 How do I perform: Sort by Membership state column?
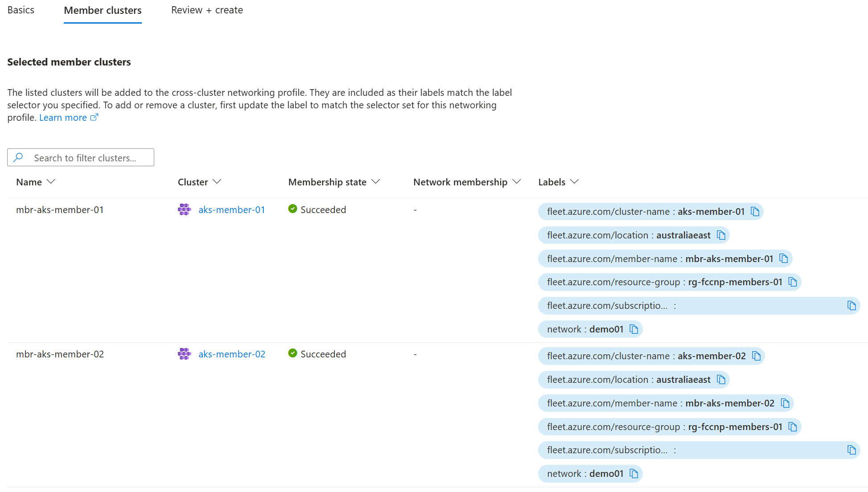tap(334, 182)
